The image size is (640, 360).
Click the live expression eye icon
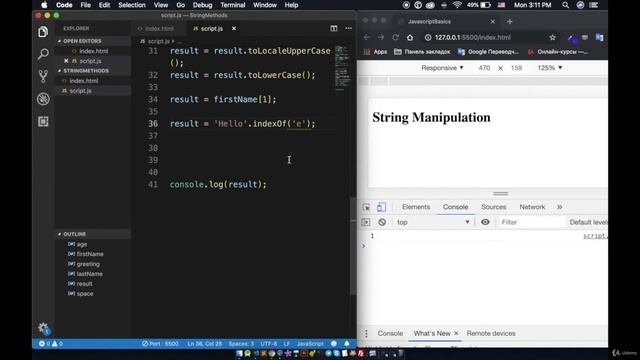[x=485, y=222]
